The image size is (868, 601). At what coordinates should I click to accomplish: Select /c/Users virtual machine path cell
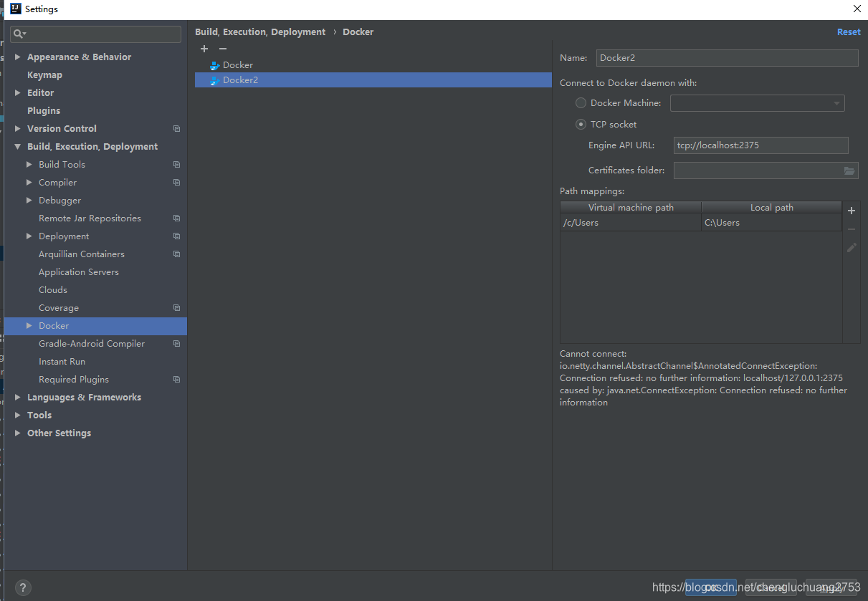click(x=631, y=223)
